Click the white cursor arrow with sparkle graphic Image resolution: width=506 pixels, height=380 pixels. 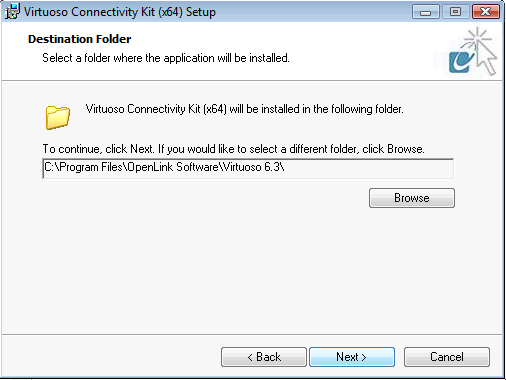tap(482, 51)
